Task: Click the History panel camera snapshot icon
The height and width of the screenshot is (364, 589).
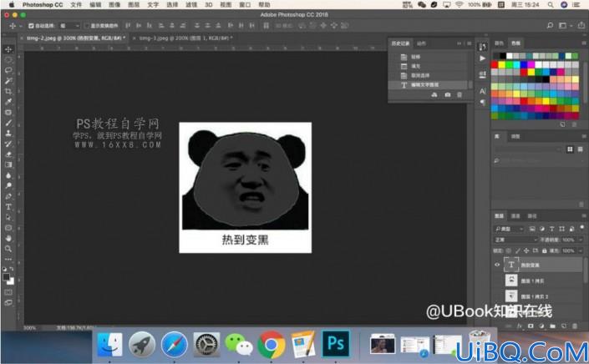Action: point(447,95)
